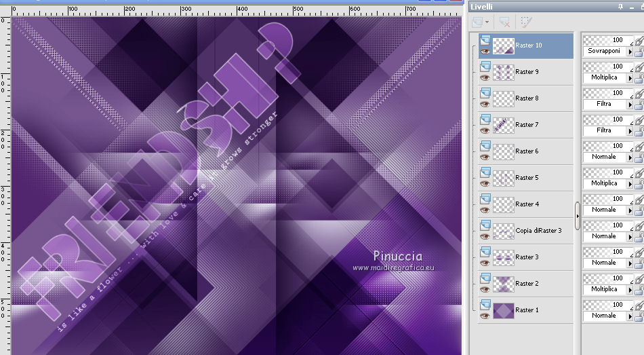Click the layer type icon of Raster 7
644x355 pixels.
tap(485, 119)
